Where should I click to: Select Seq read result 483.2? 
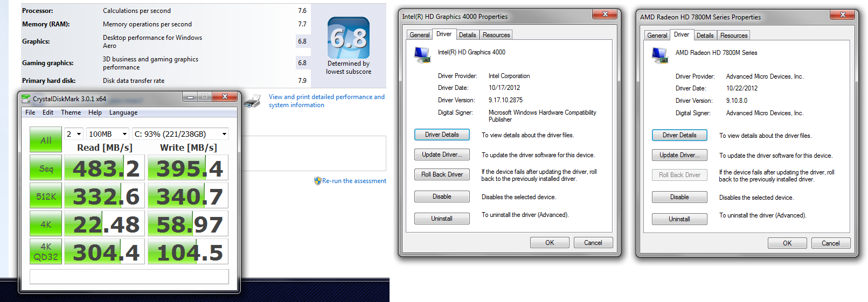pos(105,168)
